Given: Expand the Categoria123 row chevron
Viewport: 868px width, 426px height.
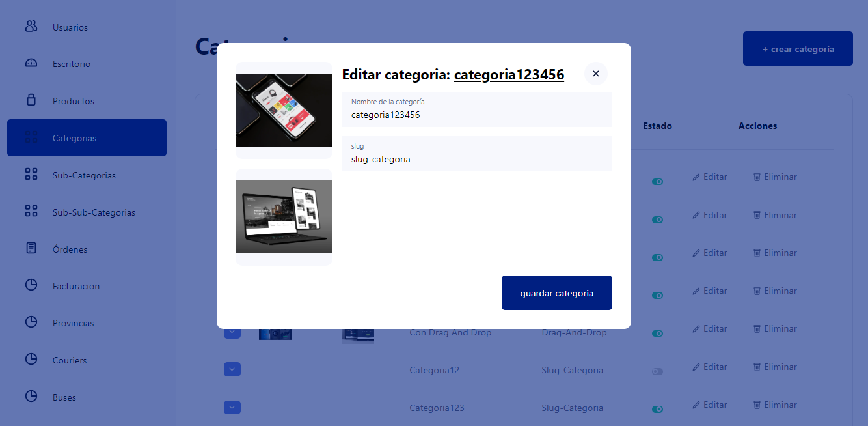Looking at the screenshot, I should pyautogui.click(x=232, y=407).
